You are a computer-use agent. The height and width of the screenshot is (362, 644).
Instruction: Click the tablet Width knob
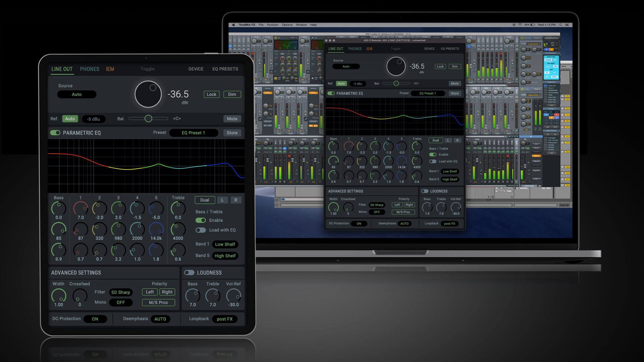[58, 295]
